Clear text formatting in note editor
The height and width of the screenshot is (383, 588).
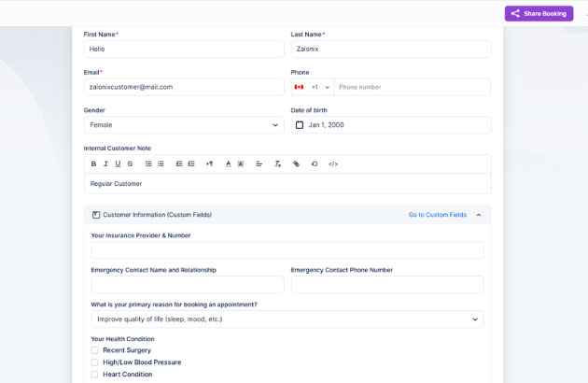(277, 163)
